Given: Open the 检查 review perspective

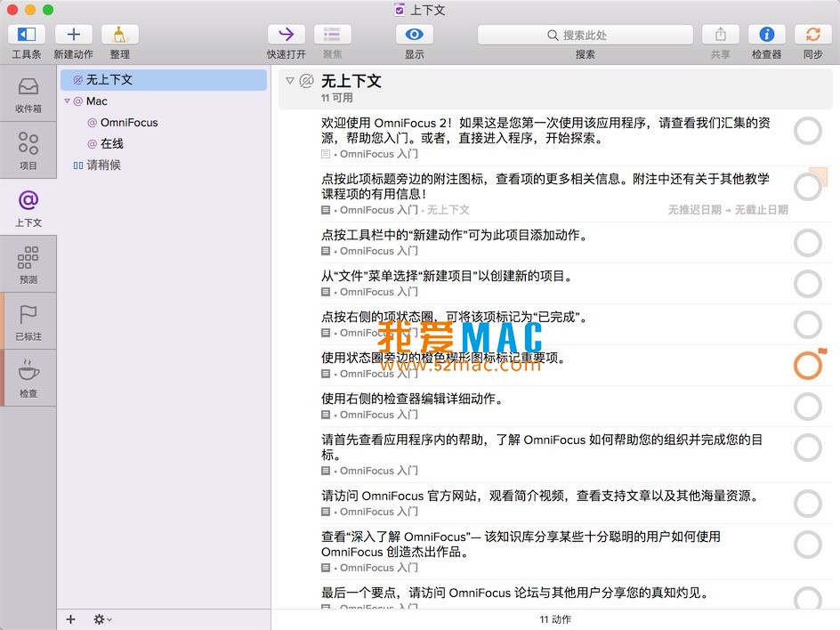Looking at the screenshot, I should [28, 378].
